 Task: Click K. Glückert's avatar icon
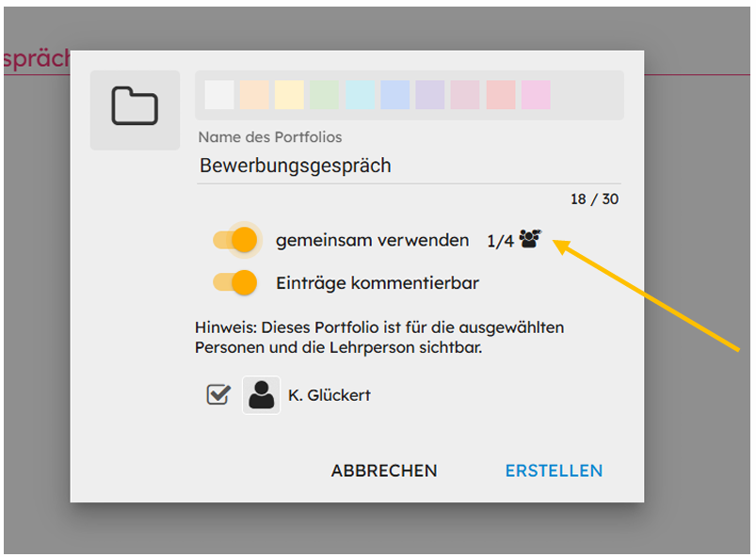[x=261, y=395]
